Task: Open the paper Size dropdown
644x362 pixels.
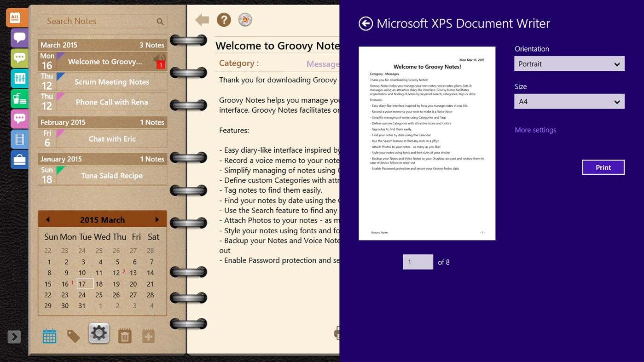Action: pos(569,101)
